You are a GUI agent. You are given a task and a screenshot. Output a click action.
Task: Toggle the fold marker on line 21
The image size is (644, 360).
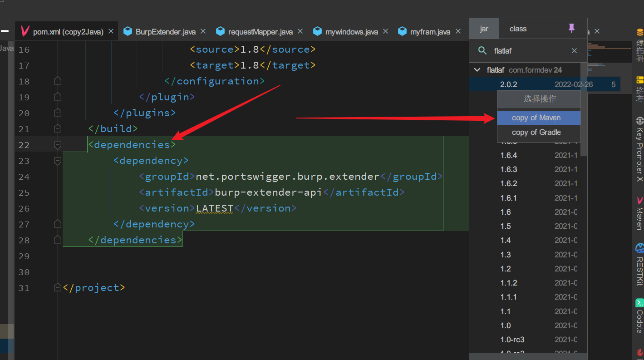tap(57, 129)
